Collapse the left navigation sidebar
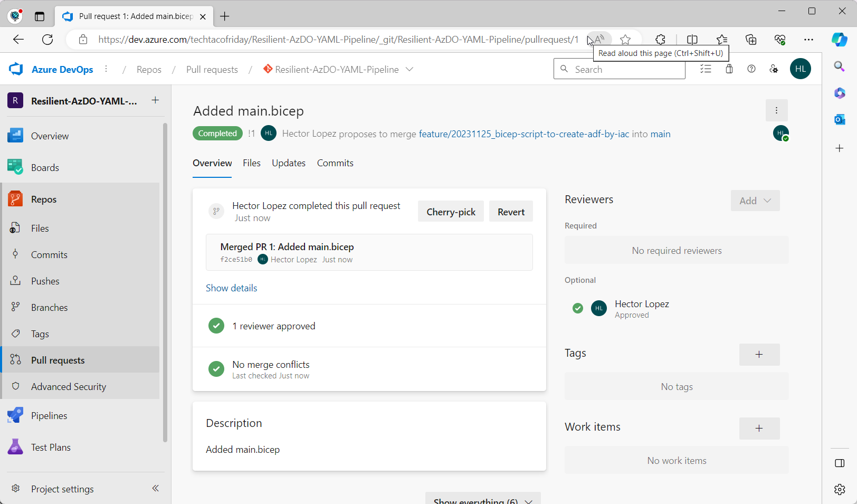Screen dimensions: 857x504 tap(155, 488)
